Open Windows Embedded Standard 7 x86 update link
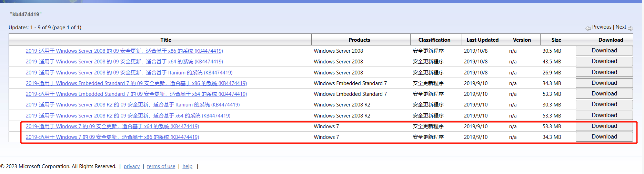 tap(136, 83)
